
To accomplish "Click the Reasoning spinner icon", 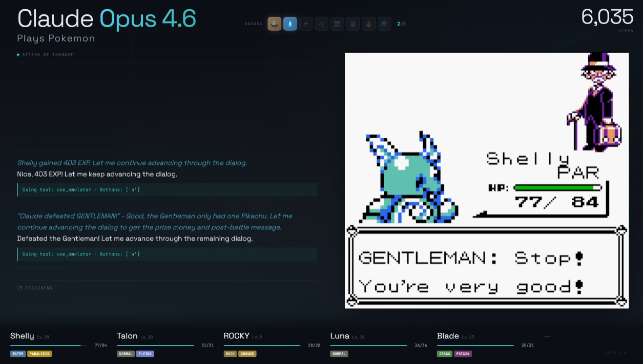I will 19,288.
